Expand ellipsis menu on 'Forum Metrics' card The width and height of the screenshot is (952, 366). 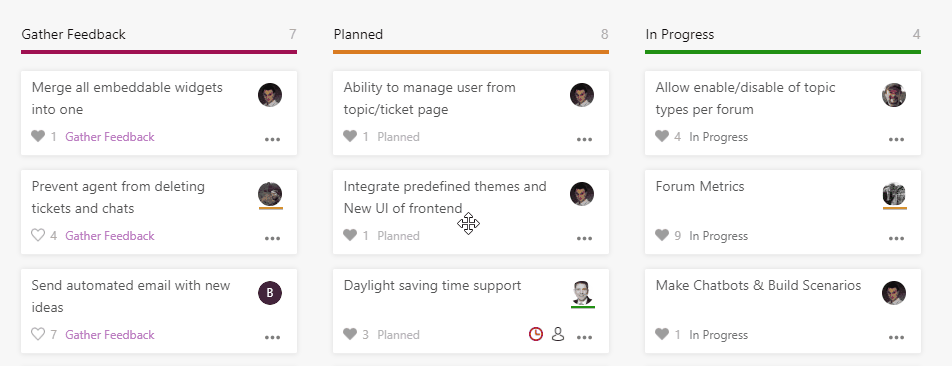[897, 239]
